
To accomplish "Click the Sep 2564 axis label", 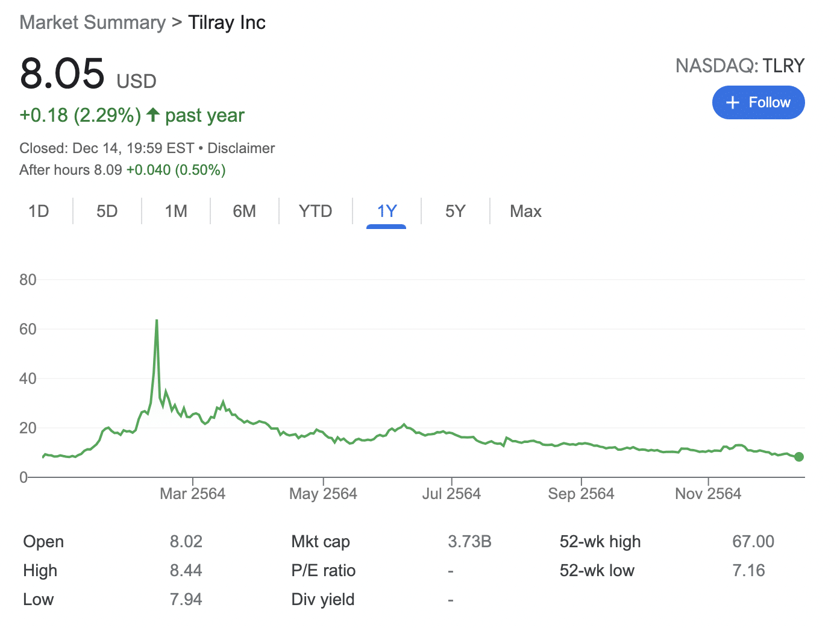I will [x=581, y=494].
